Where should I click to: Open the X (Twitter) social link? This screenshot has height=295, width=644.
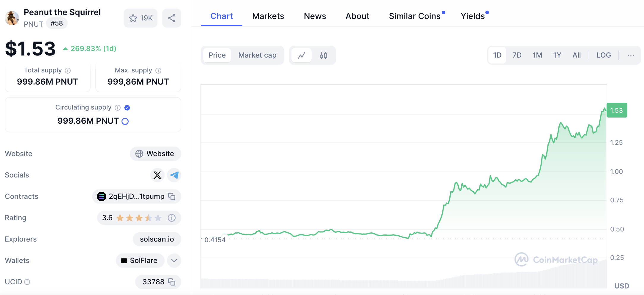157,175
